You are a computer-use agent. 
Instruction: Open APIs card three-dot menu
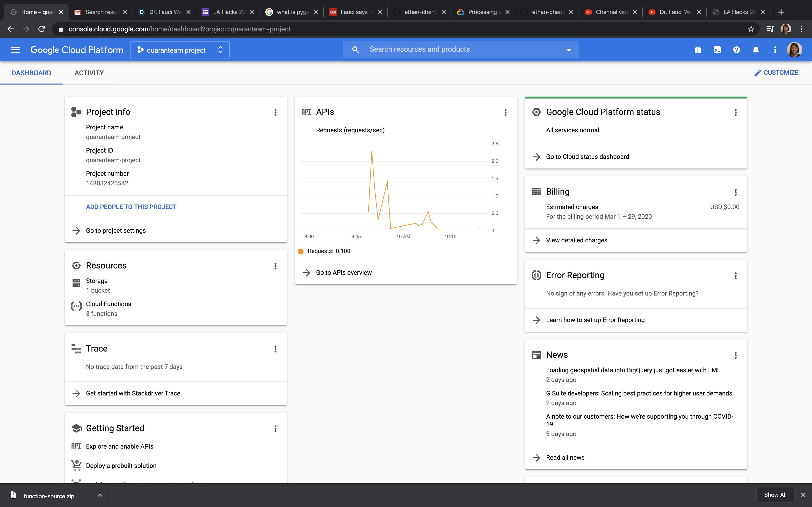505,112
